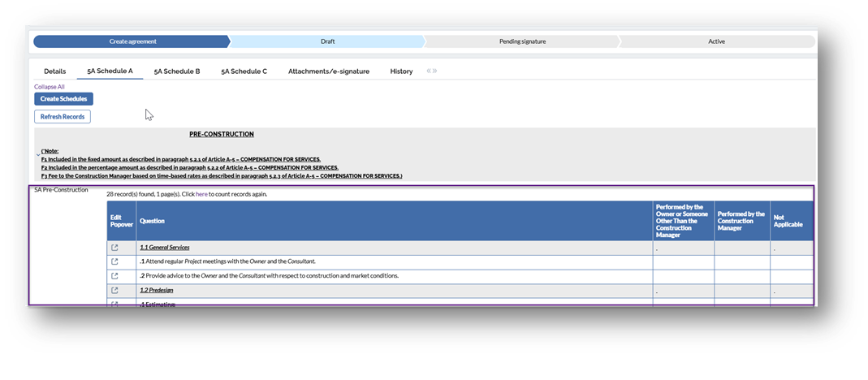Click the Refresh Records button
This screenshot has height=380, width=868.
(x=63, y=117)
